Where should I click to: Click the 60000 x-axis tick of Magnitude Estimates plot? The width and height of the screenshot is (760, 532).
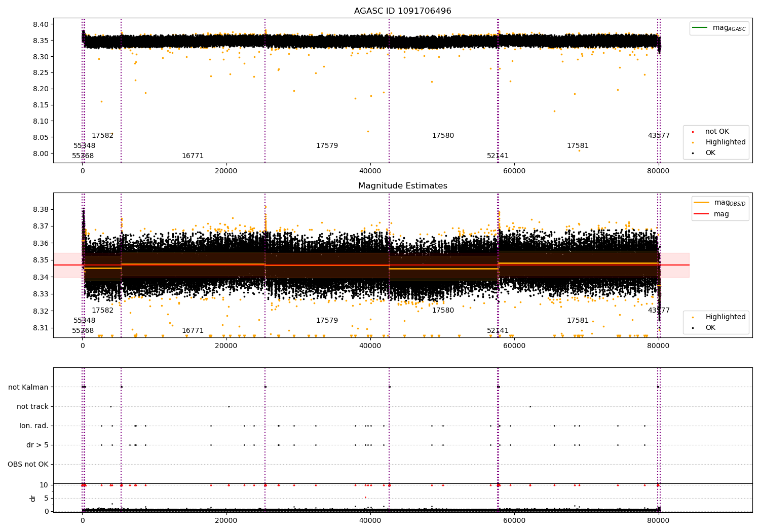(514, 346)
